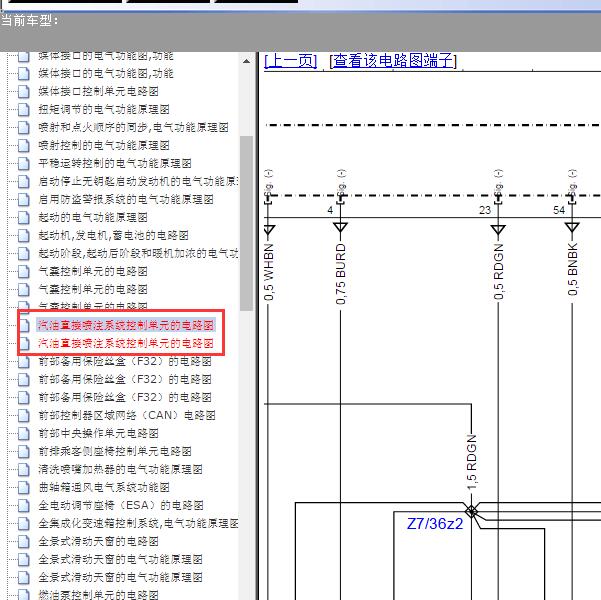Image resolution: width=601 pixels, height=600 pixels.
Task: Click the page icon for 平稳运转控制的电气功能原理图
Action: coord(24,163)
